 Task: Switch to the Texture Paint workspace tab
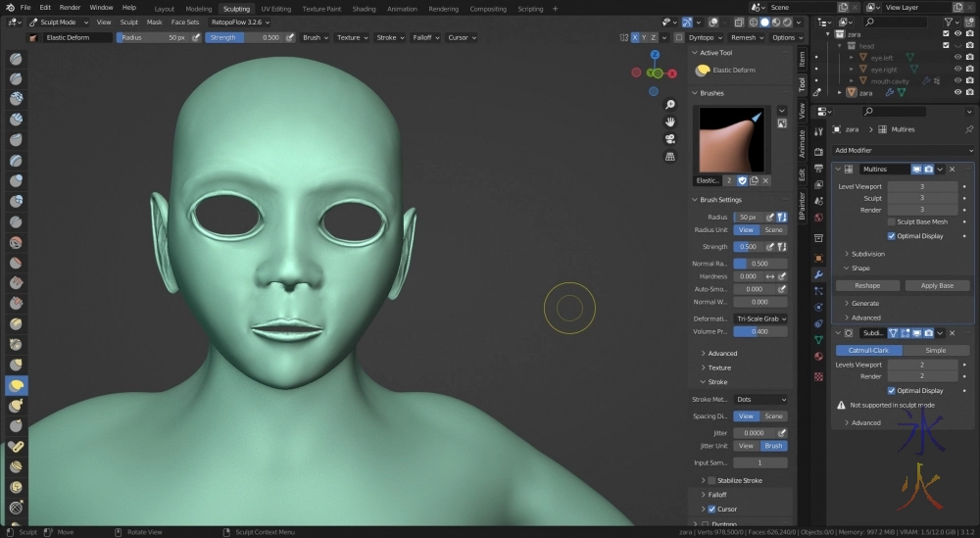pyautogui.click(x=320, y=9)
